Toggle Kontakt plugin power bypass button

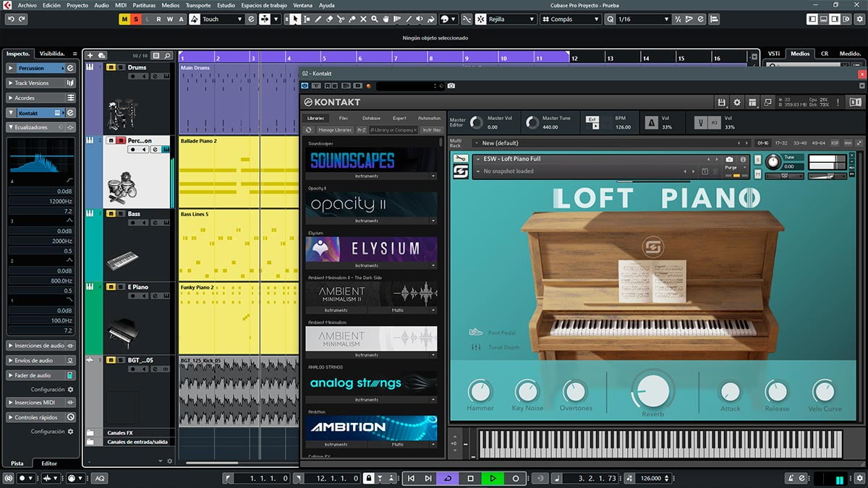[x=305, y=86]
